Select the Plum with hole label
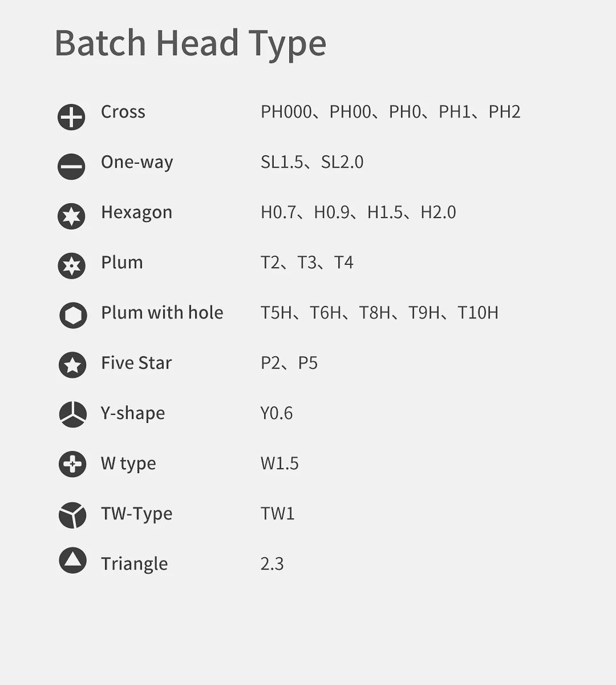Screen dimensions: 616x685 162,313
